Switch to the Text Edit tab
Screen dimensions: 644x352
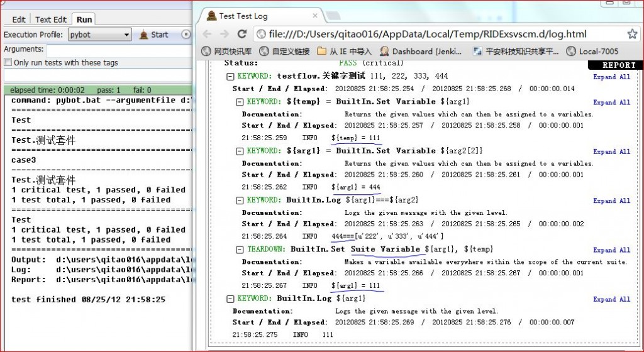[50, 19]
